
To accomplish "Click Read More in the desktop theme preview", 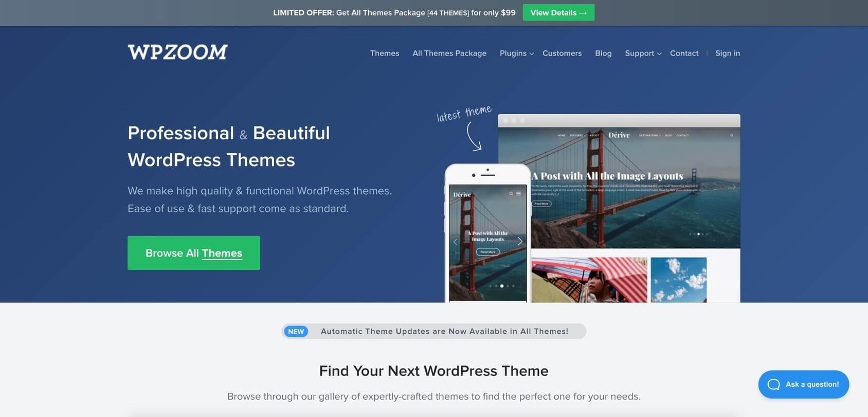I will coord(541,204).
